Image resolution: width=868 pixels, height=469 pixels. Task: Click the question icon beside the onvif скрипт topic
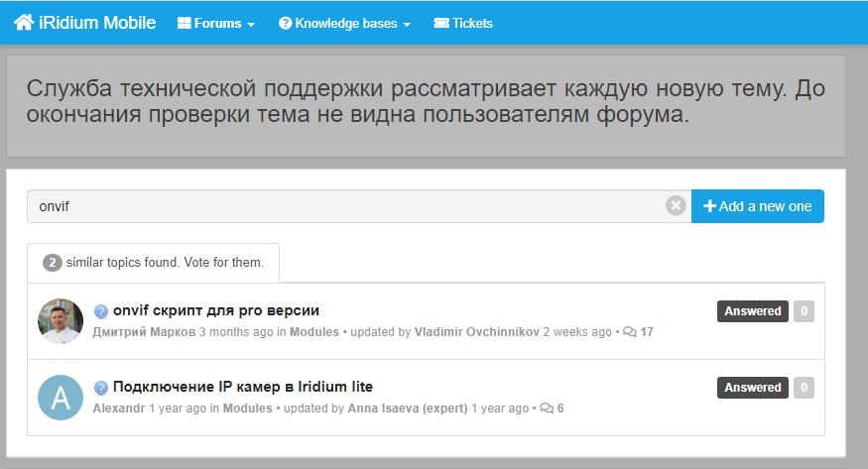[101, 311]
